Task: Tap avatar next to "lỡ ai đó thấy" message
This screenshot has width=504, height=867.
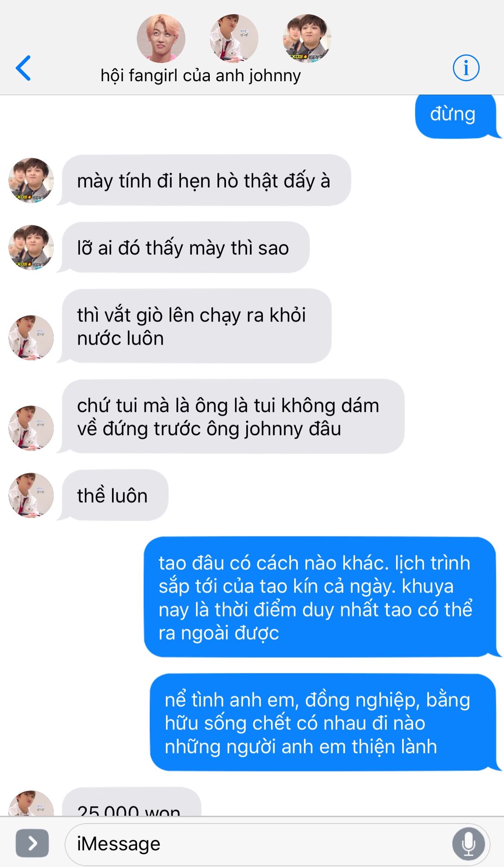Action: tap(31, 247)
